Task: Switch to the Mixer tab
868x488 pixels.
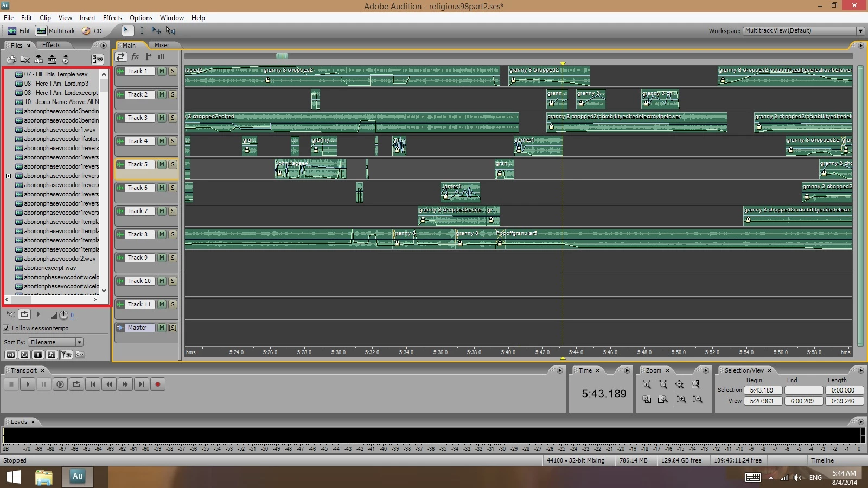Action: tap(162, 45)
